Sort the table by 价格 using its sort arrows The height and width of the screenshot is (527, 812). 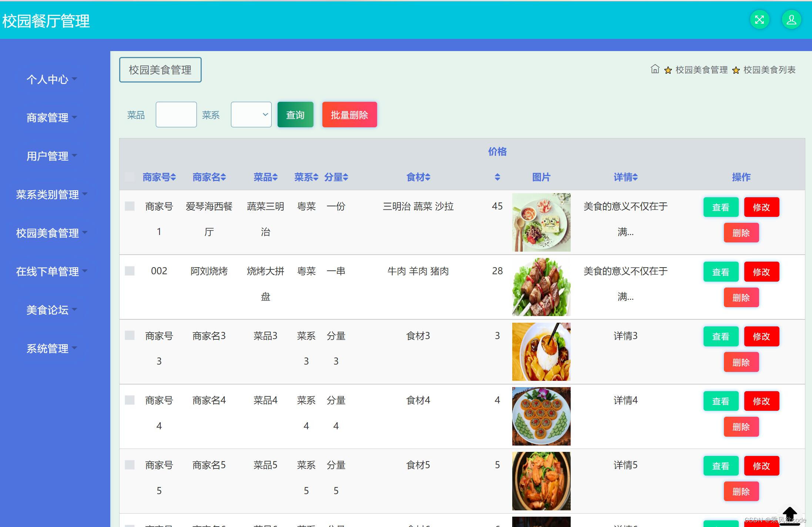pos(497,177)
